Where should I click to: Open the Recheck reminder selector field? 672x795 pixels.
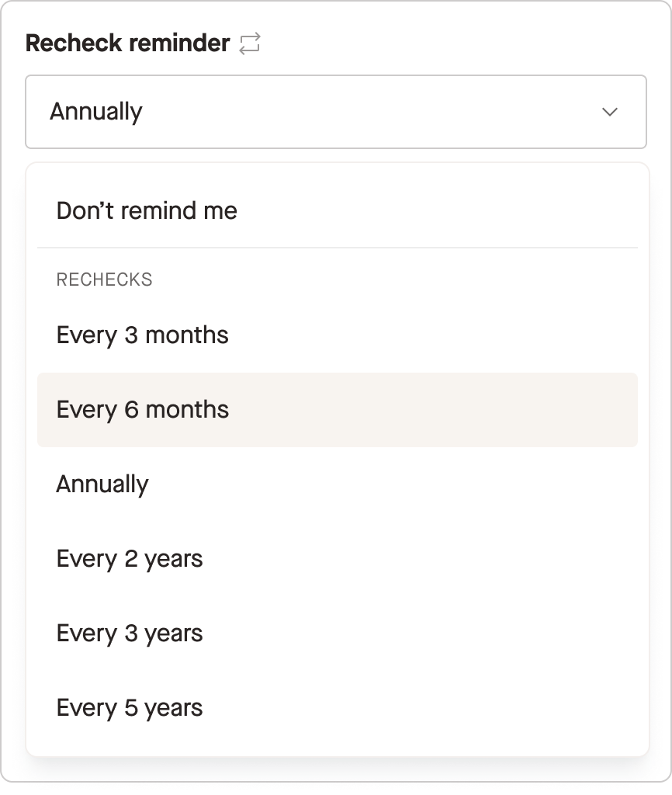tap(336, 111)
